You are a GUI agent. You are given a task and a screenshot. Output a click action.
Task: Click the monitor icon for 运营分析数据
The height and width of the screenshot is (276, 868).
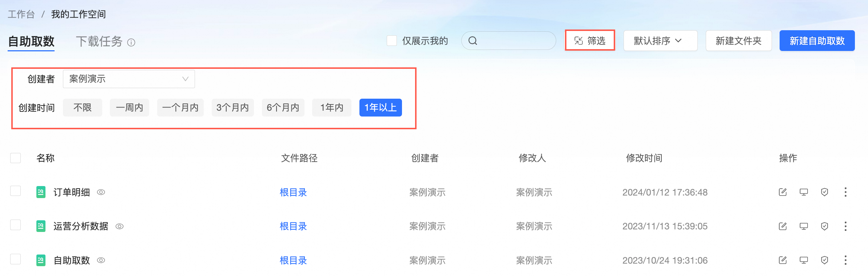click(x=804, y=226)
